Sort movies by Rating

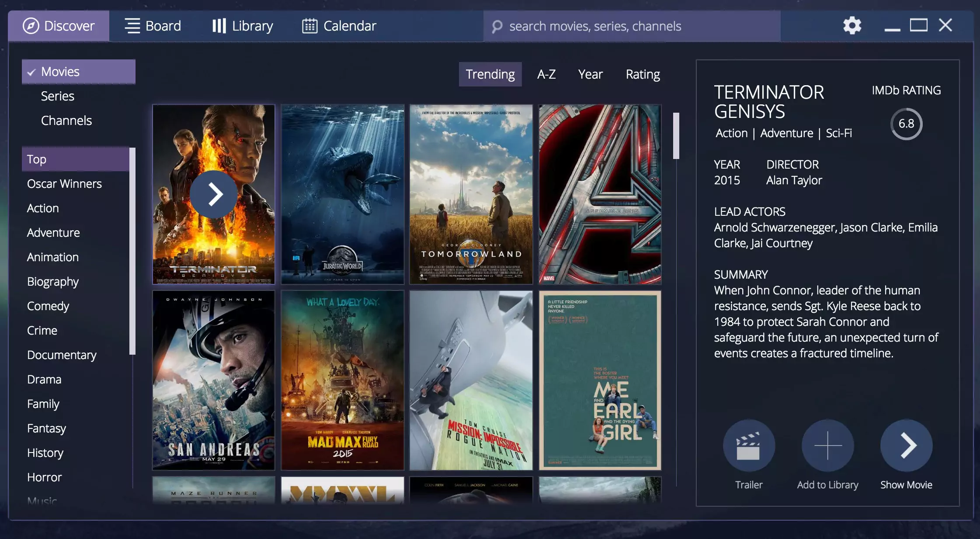click(643, 74)
